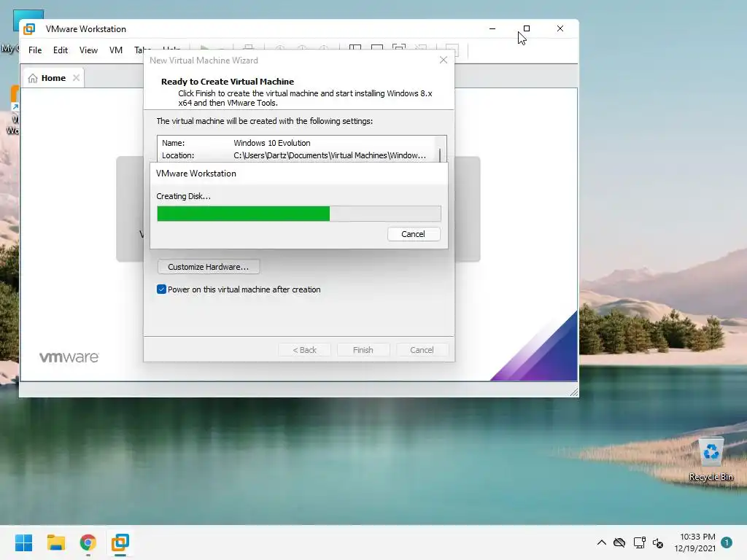Open the VM menu
This screenshot has width=747, height=560.
click(x=116, y=50)
